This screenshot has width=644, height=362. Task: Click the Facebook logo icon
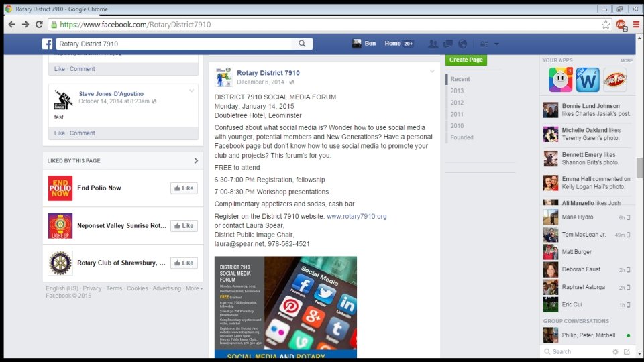point(47,44)
